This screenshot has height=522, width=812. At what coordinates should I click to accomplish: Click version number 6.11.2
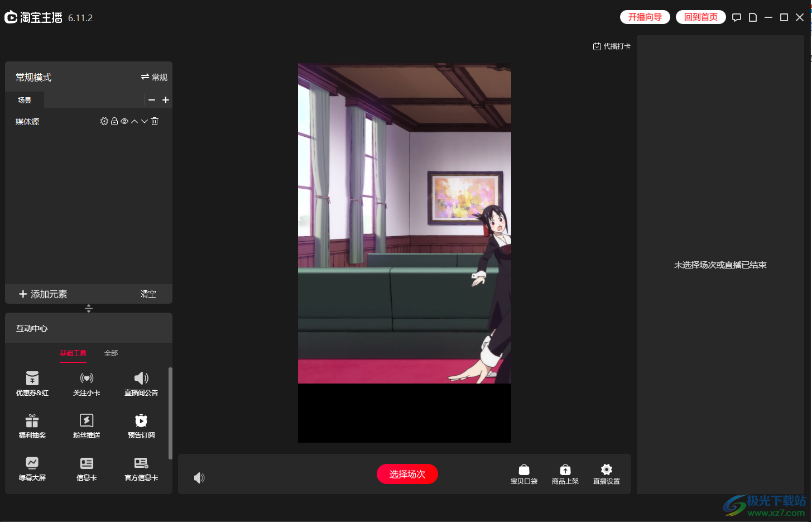tap(80, 18)
